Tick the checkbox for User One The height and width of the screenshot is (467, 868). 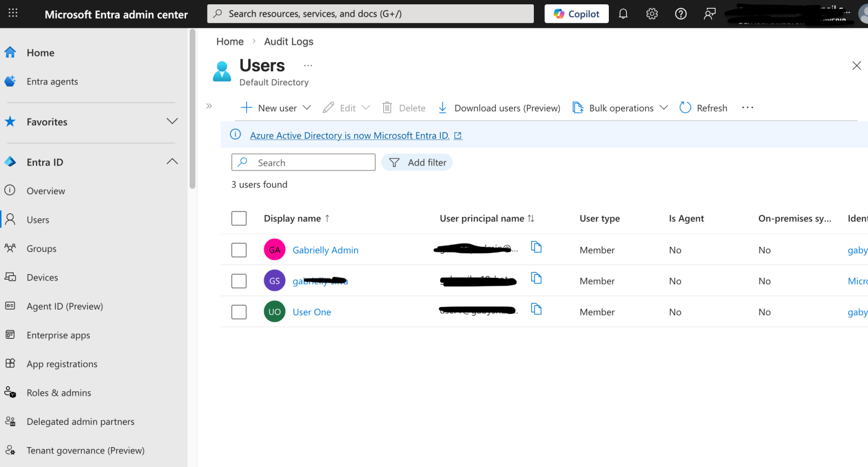pyautogui.click(x=239, y=312)
